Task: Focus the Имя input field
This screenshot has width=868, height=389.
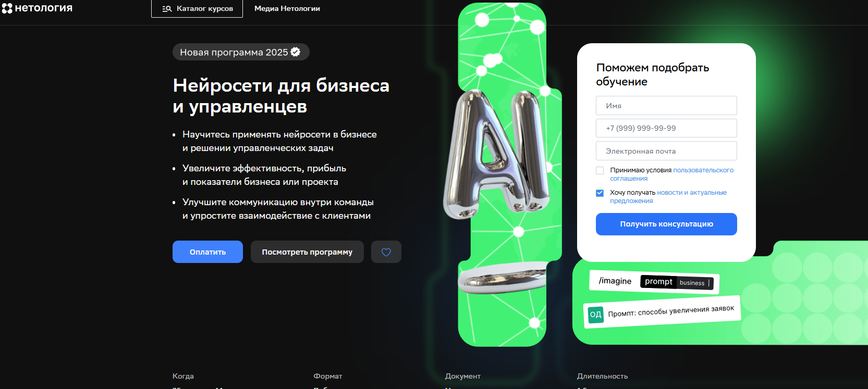Action: point(666,106)
